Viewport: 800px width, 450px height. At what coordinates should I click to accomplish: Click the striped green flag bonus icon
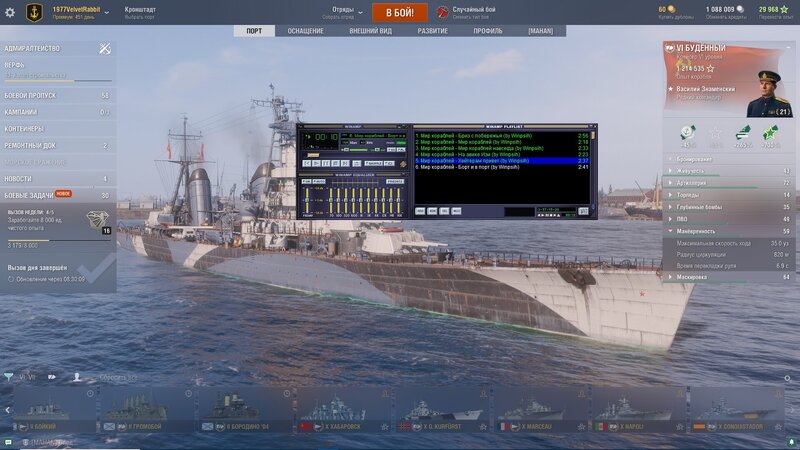[743, 133]
